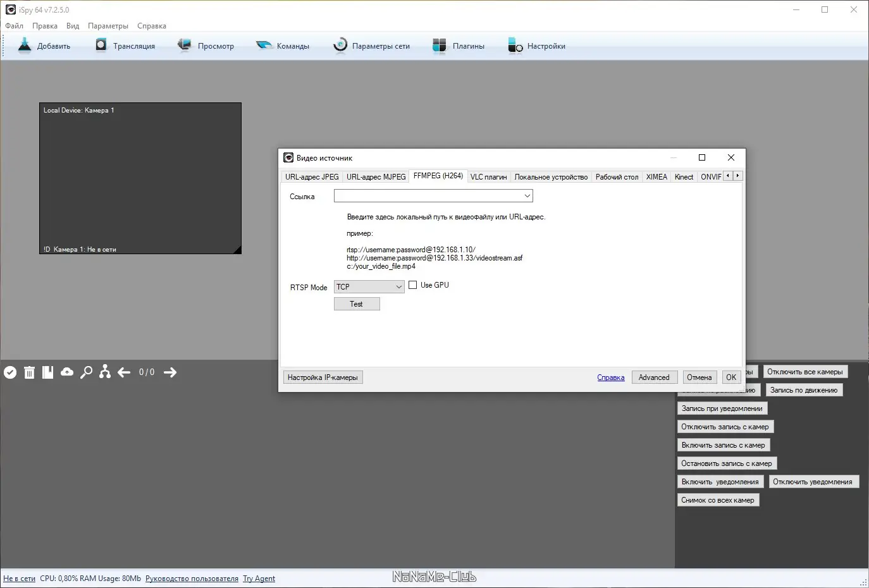Open the Вид menu
869x588 pixels.
point(73,26)
